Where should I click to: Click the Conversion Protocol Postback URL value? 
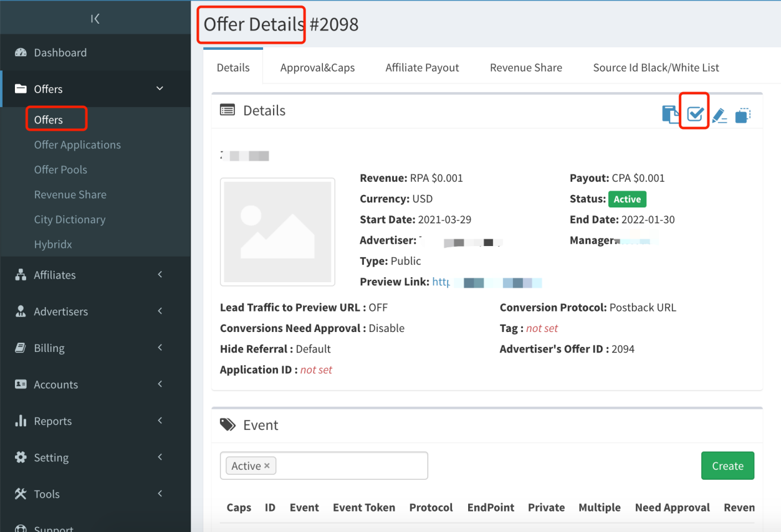(643, 308)
